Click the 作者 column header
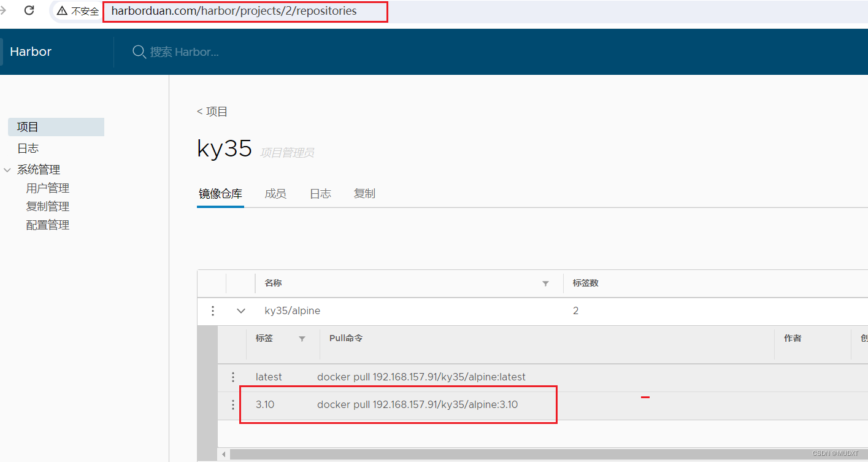Viewport: 868px width, 462px height. [793, 339]
